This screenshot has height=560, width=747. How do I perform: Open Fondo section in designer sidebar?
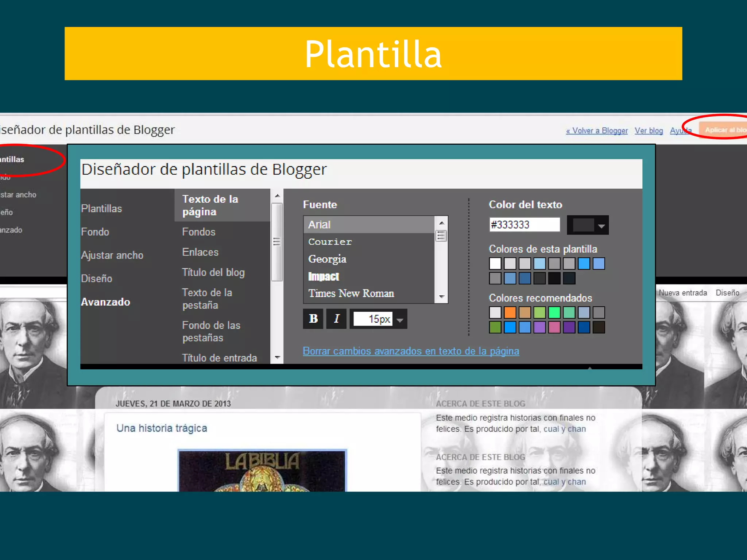(95, 232)
